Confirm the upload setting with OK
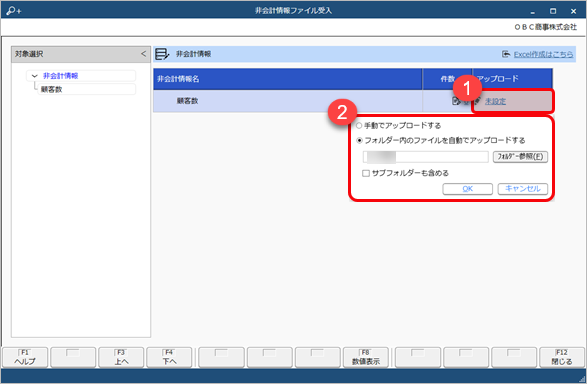587x384 pixels. 468,189
